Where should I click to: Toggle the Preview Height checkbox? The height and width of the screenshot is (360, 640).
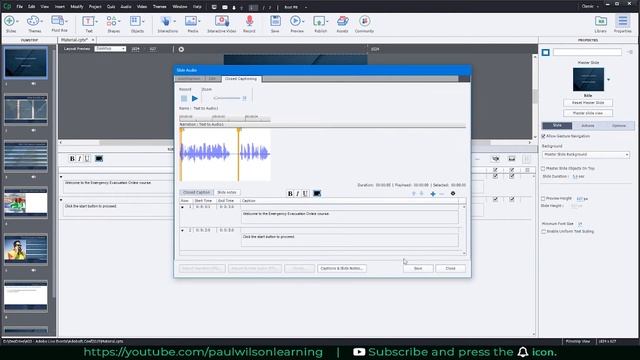pyautogui.click(x=543, y=198)
